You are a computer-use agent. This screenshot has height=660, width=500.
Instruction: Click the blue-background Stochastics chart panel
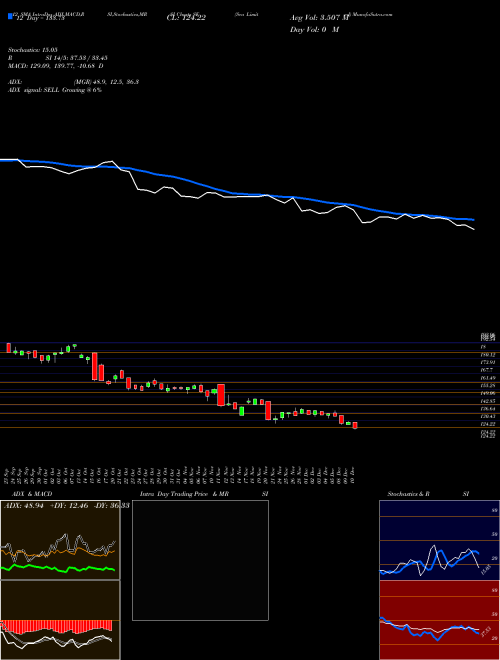coord(439,540)
